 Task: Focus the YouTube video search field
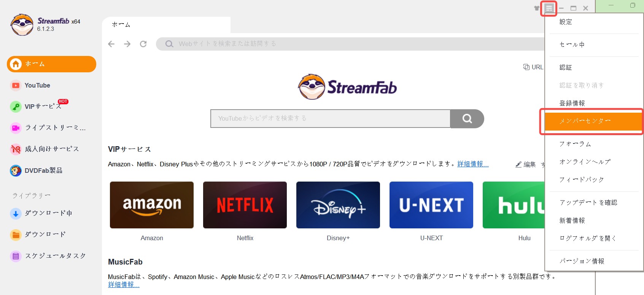pos(330,119)
